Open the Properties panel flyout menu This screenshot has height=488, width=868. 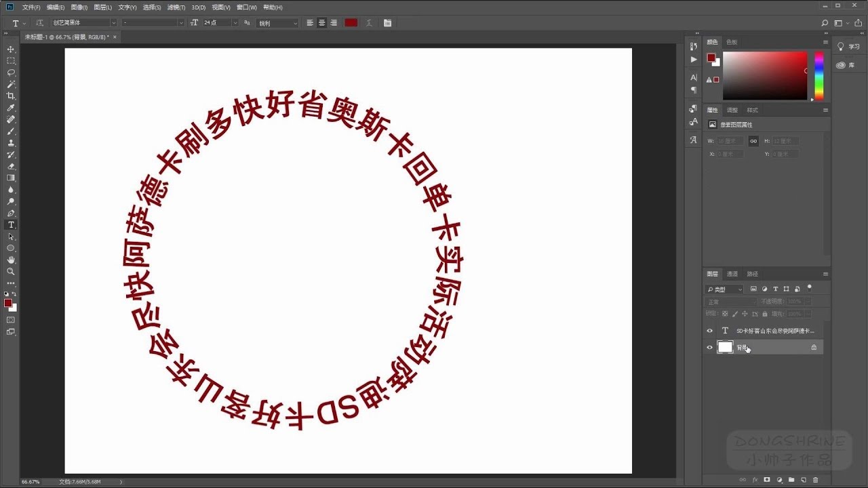click(825, 110)
